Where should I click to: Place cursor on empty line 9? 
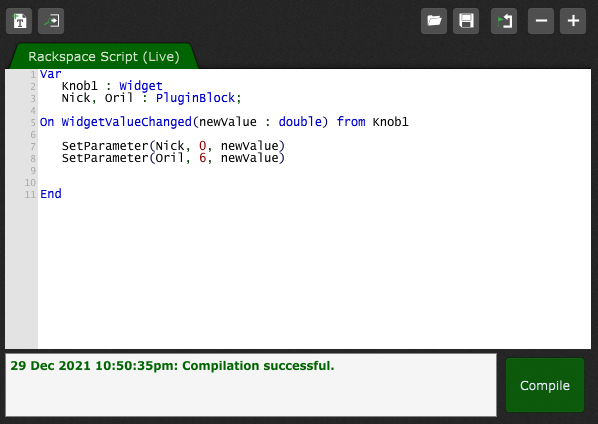tap(314, 170)
